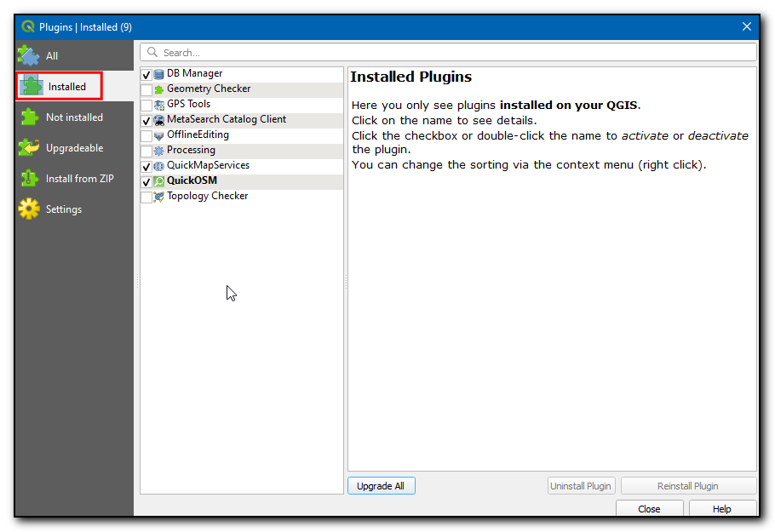Enable the GPS Tools checkbox
775x532 pixels.
point(146,106)
